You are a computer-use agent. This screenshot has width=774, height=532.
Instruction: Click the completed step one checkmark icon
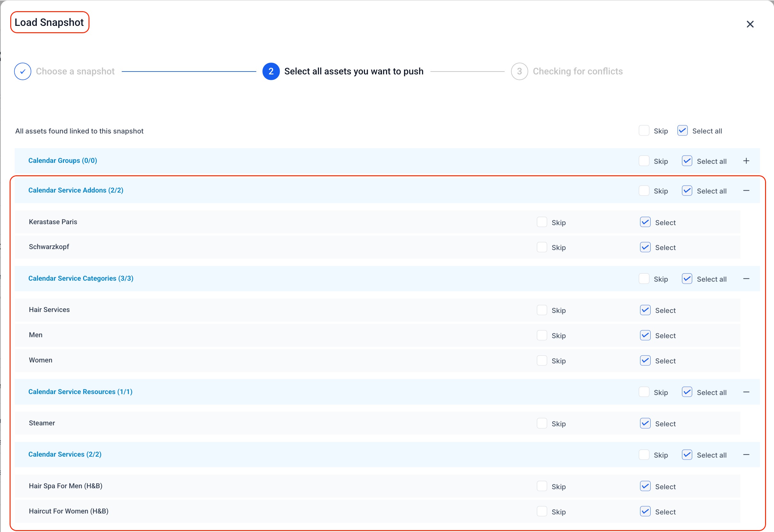pyautogui.click(x=23, y=71)
